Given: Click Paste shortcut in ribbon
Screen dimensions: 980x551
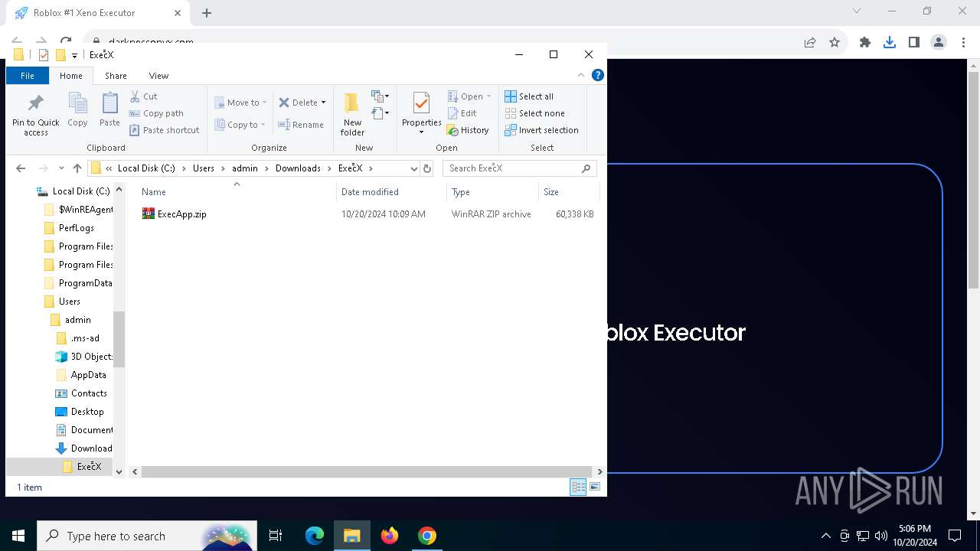Looking at the screenshot, I should 164,130.
